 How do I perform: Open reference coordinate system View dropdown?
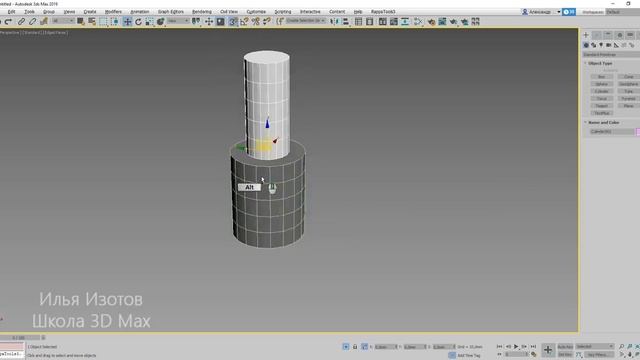178,21
